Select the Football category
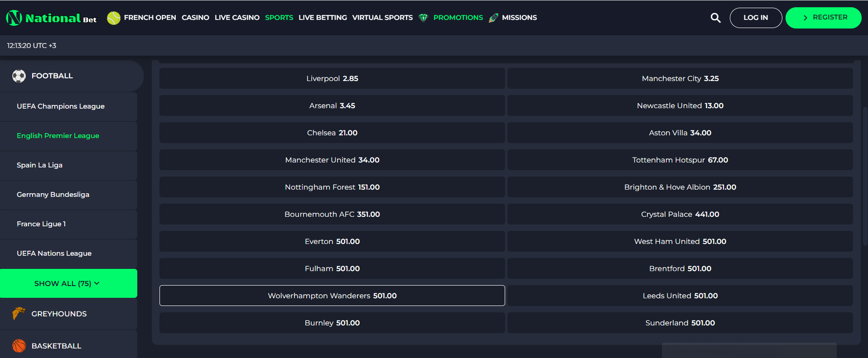Screen dimensions: 868x358 (72, 76)
